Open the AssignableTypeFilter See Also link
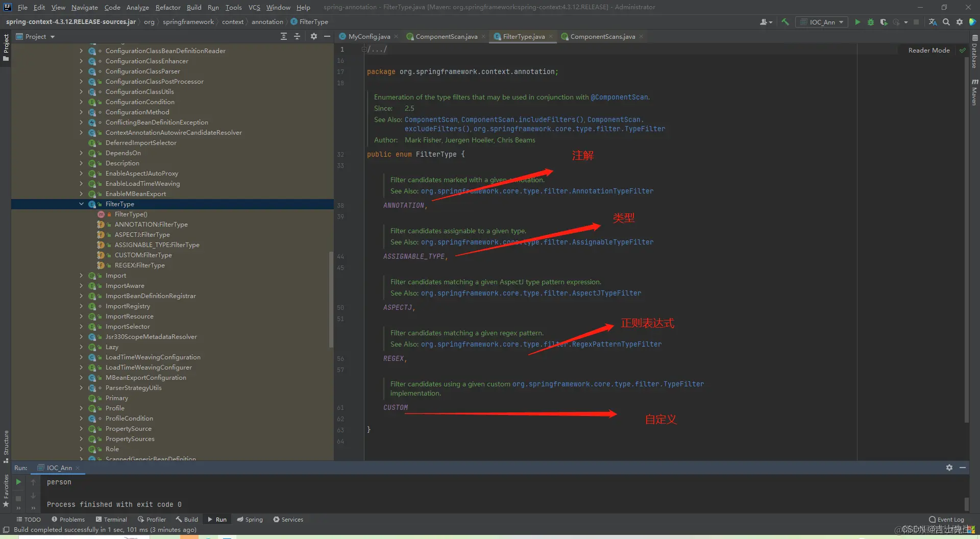This screenshot has height=539, width=980. pyautogui.click(x=537, y=242)
